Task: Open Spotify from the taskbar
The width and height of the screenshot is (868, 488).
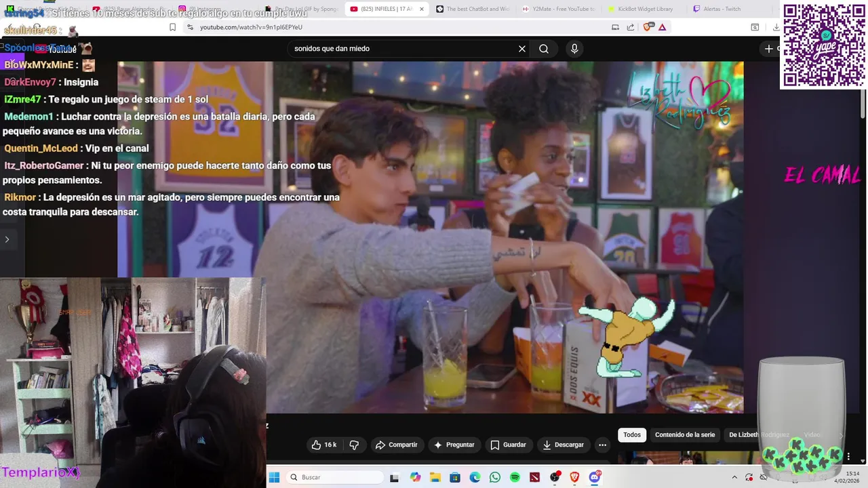Action: tap(515, 477)
